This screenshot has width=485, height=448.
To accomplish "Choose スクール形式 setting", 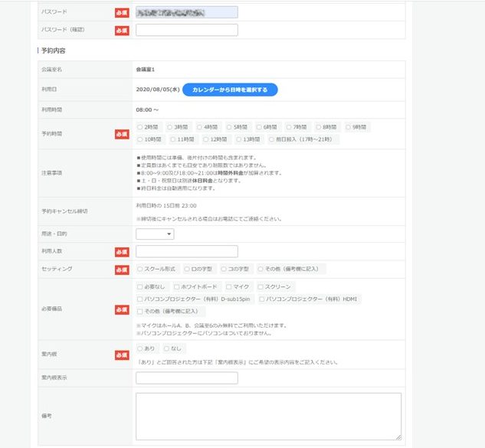I will (x=139, y=269).
